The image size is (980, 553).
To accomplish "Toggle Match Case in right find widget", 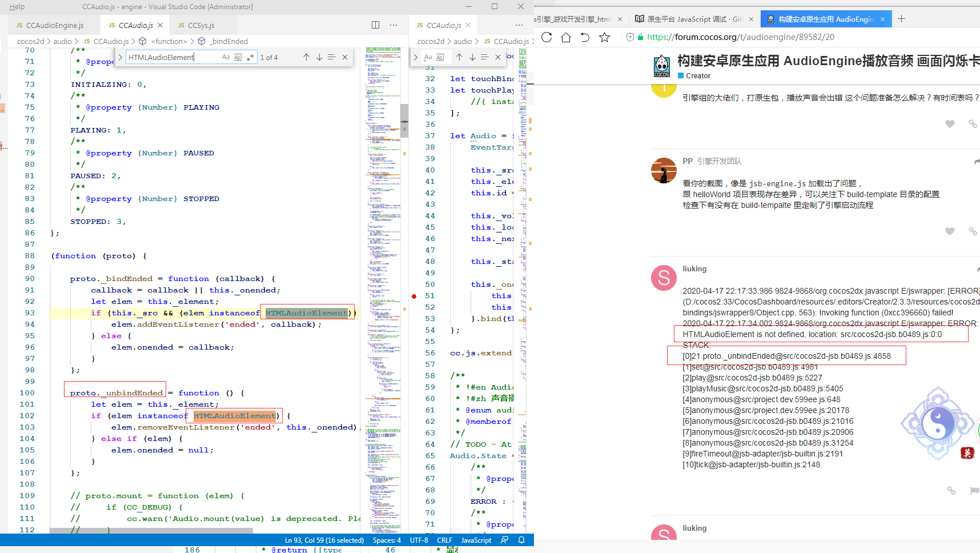I will (x=428, y=57).
